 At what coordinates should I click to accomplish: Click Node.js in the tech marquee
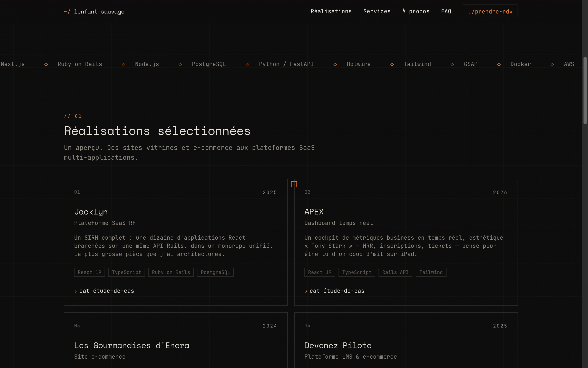[x=147, y=64]
